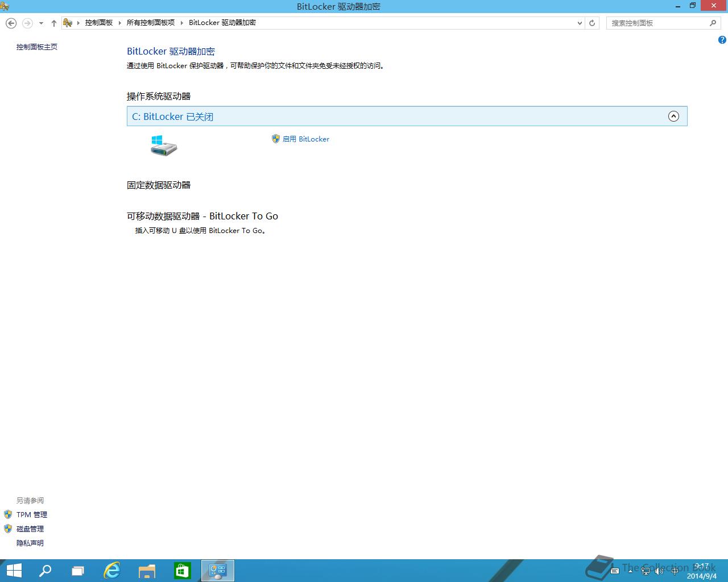Open the Windows Start button
The width and height of the screenshot is (728, 582).
tap(14, 571)
